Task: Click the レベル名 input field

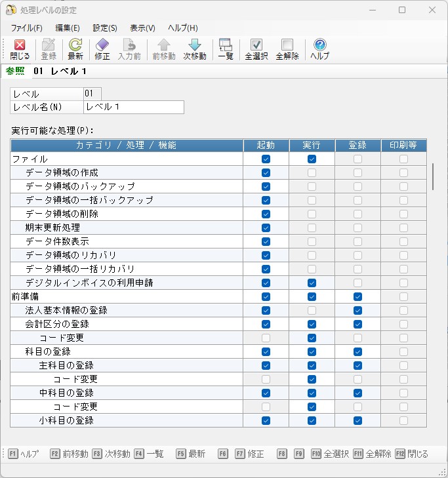Action: click(134, 107)
